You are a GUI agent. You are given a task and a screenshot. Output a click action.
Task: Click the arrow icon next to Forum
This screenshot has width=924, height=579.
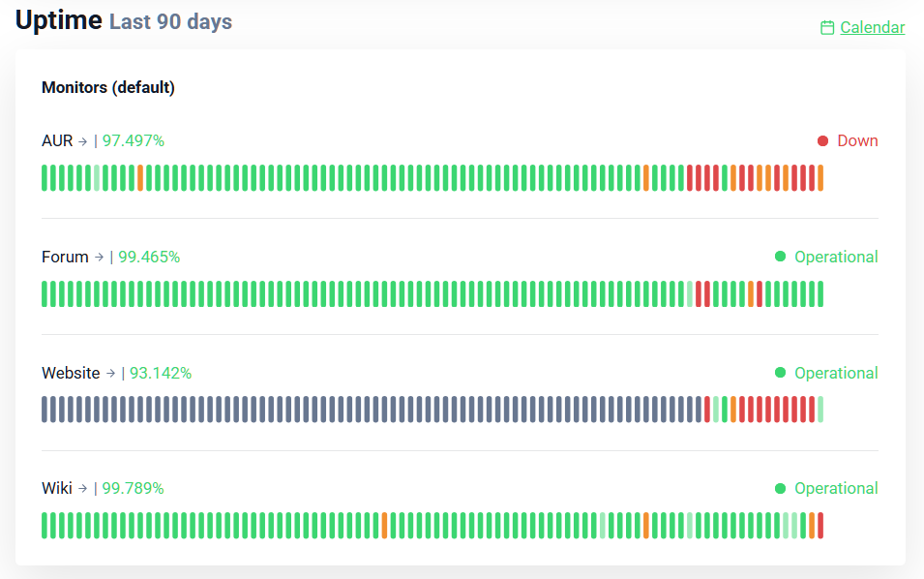coord(99,258)
